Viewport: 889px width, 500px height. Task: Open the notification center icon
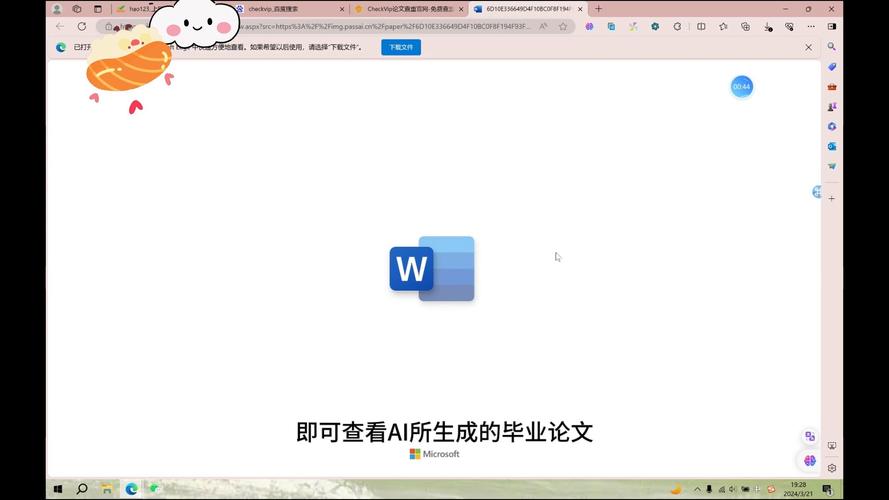(x=827, y=489)
